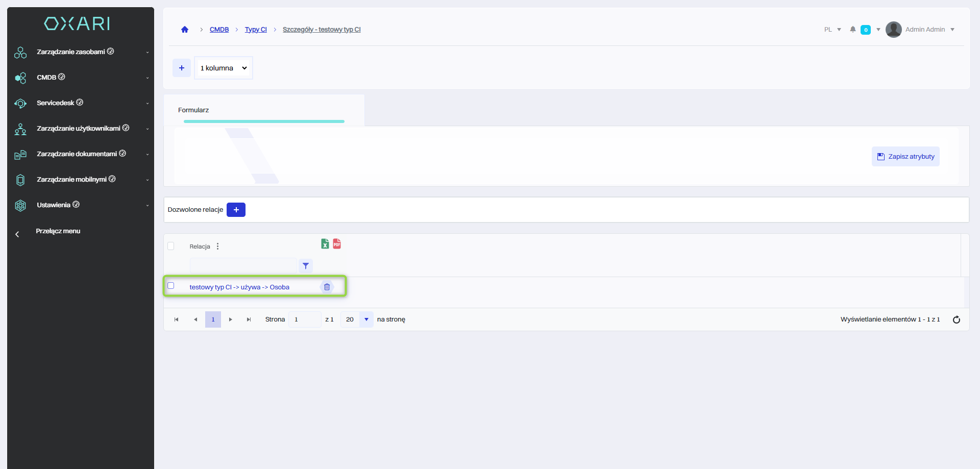980x469 pixels.
Task: Expand the PL language selector
Action: coord(832,30)
